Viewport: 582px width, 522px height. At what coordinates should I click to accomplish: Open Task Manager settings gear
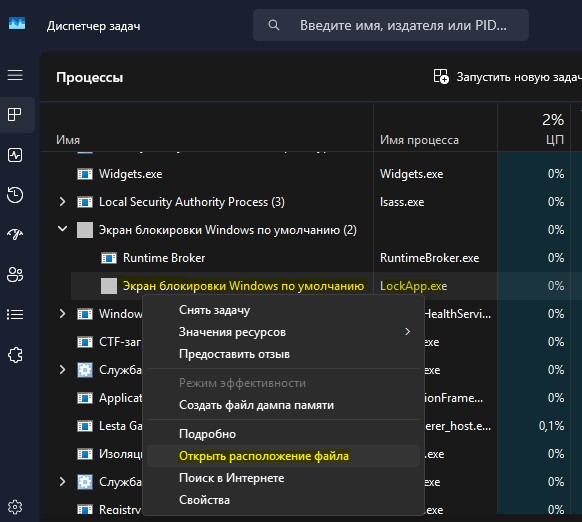[15, 507]
